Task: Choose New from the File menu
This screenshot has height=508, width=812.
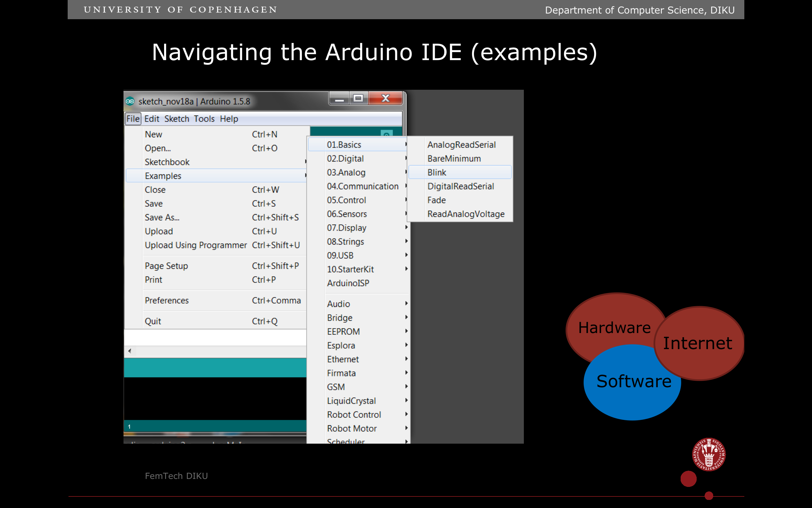Action: click(x=216, y=134)
